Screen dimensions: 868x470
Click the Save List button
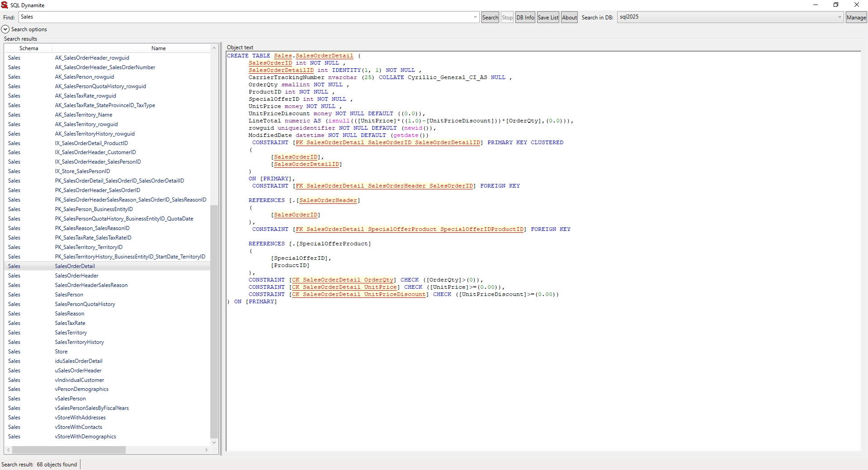coord(548,18)
